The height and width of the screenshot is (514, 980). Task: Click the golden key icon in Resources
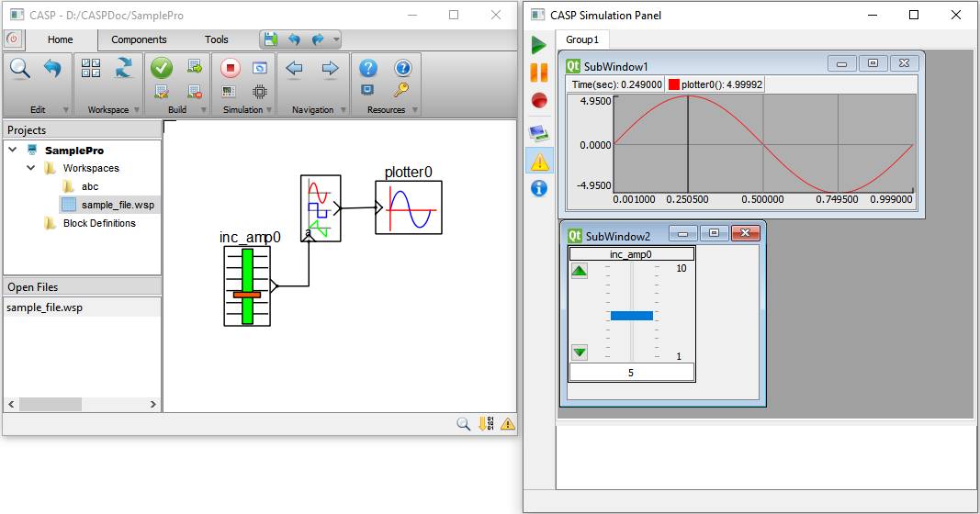[401, 90]
